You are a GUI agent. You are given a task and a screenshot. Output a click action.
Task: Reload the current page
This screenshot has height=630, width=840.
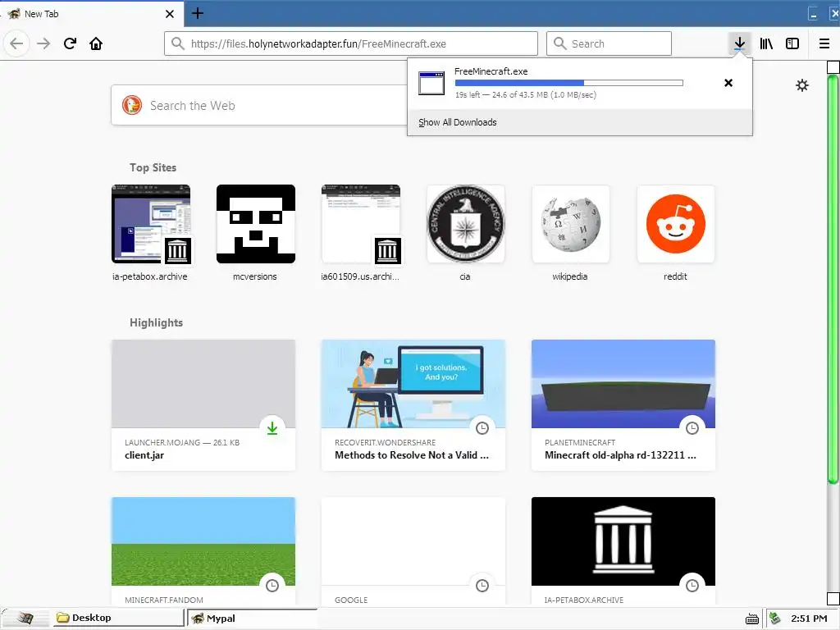click(70, 43)
